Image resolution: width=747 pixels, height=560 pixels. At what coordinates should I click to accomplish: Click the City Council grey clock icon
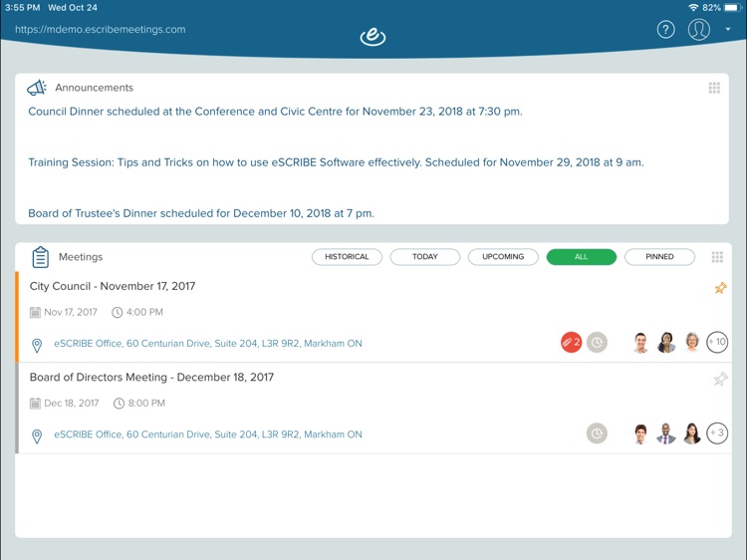597,342
